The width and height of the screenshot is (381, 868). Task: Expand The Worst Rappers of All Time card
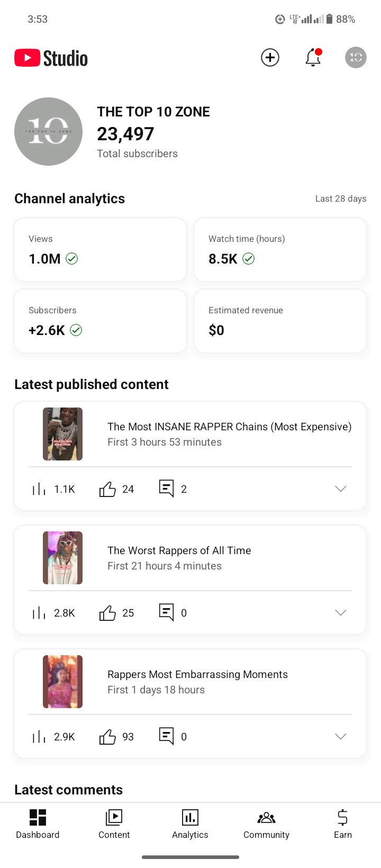point(340,612)
